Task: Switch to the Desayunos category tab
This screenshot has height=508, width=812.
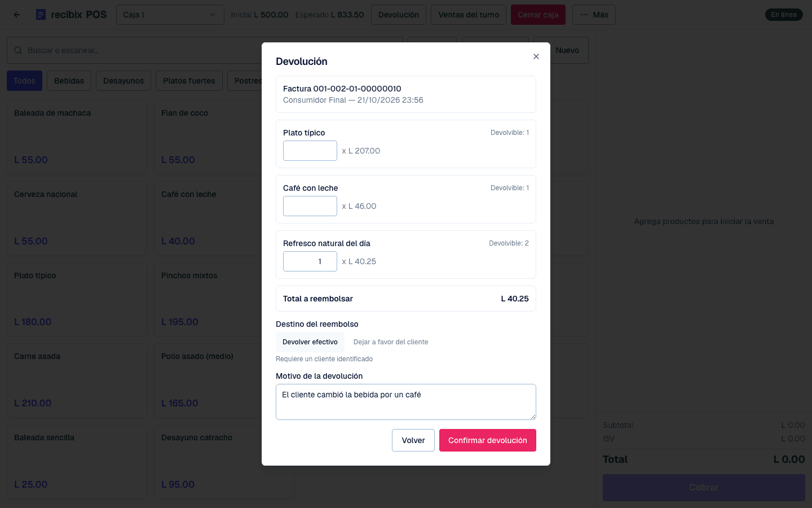Action: click(x=123, y=81)
